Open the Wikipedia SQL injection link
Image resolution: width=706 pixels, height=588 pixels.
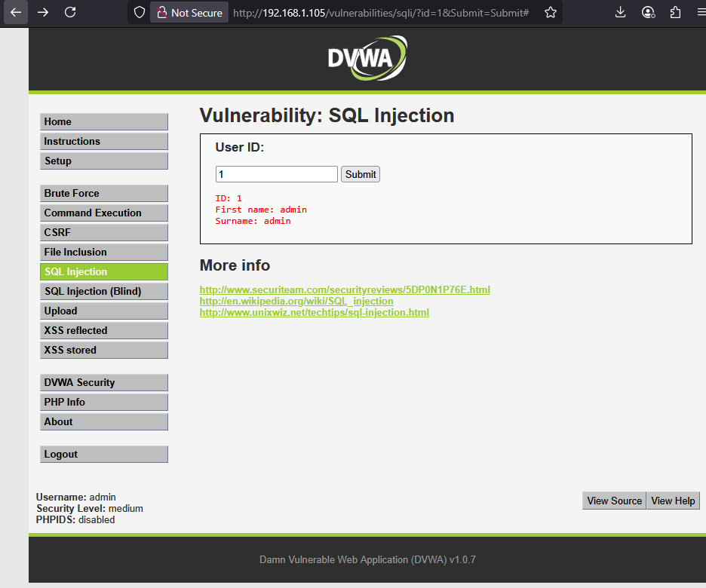pos(296,301)
